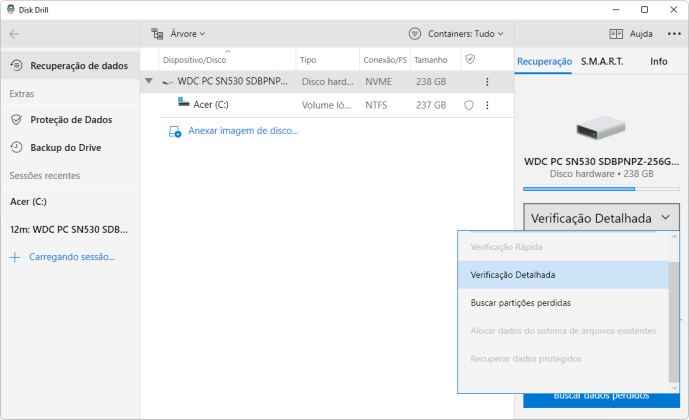This screenshot has height=420, width=689.
Task: Switch to the S.M.A.R.T. tab
Action: coord(602,62)
